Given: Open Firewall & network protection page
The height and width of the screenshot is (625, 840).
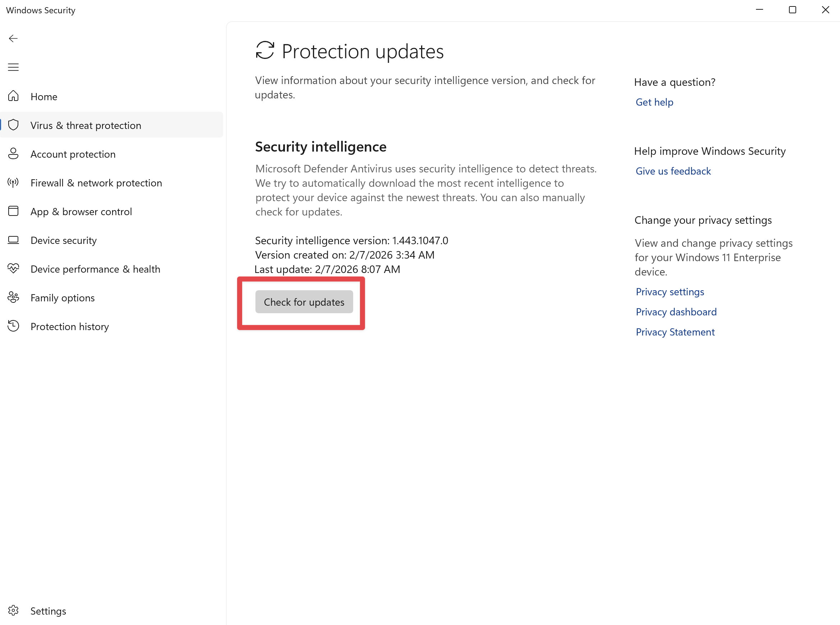Looking at the screenshot, I should point(96,183).
